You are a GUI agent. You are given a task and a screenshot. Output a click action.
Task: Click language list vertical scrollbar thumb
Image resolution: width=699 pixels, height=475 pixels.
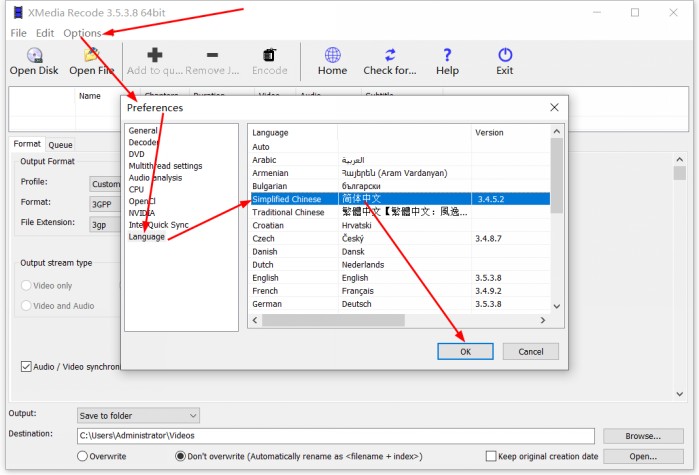tap(557, 175)
